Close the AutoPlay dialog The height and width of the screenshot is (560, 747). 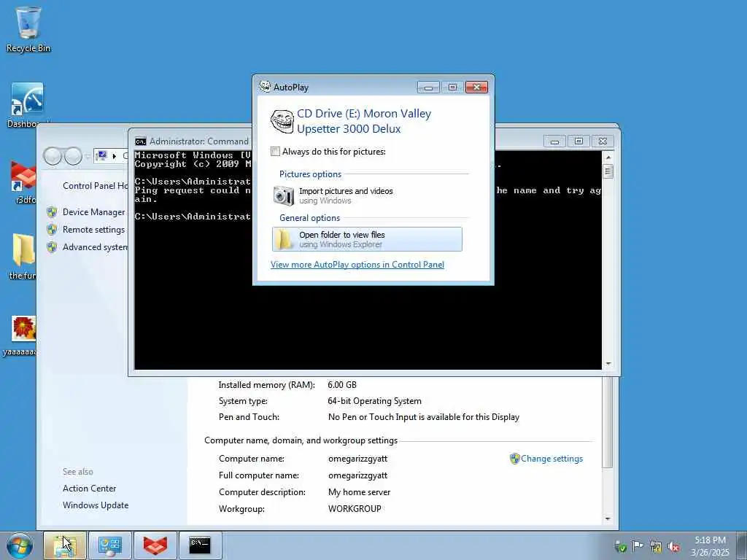(x=476, y=87)
